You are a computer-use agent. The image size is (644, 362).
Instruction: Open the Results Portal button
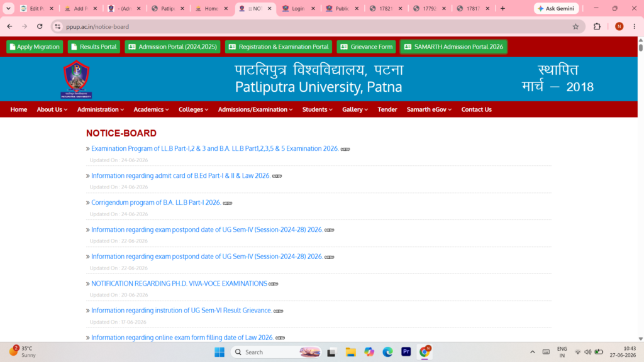(94, 47)
